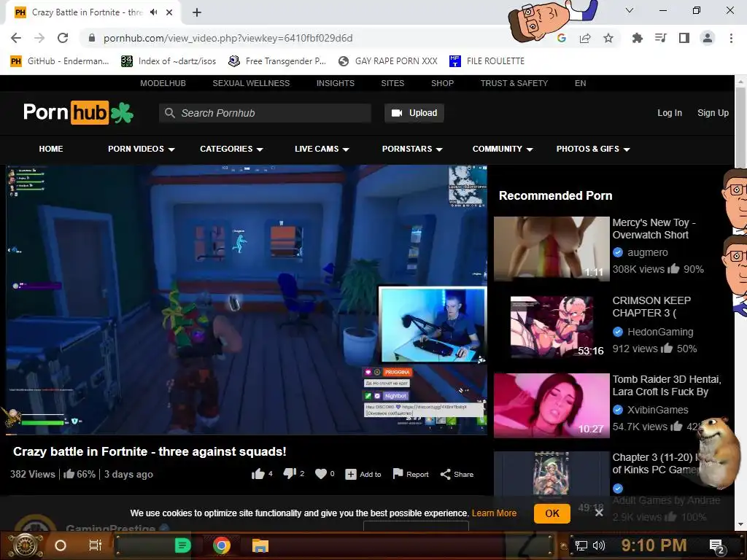This screenshot has width=747, height=560.
Task: Mute the tab via speaker icon
Action: click(x=153, y=12)
